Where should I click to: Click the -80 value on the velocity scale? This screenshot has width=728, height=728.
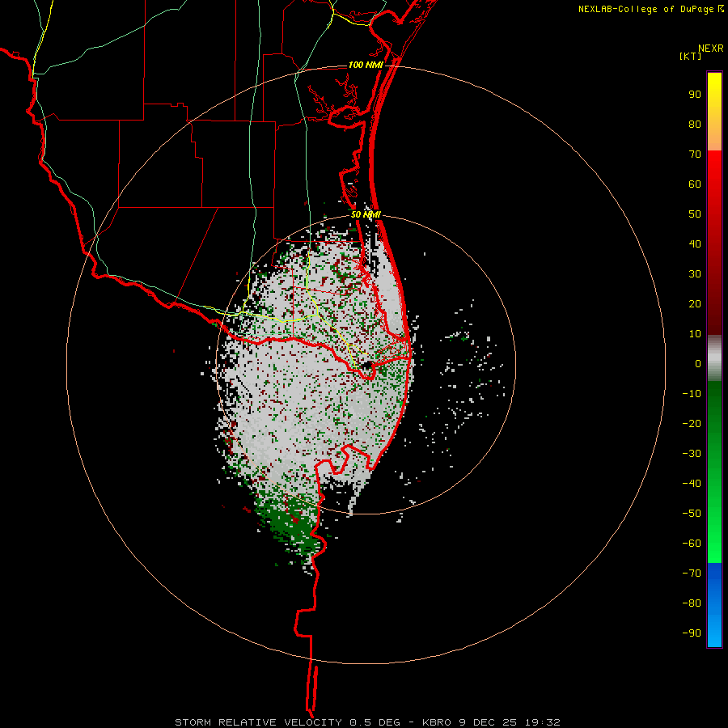(692, 603)
